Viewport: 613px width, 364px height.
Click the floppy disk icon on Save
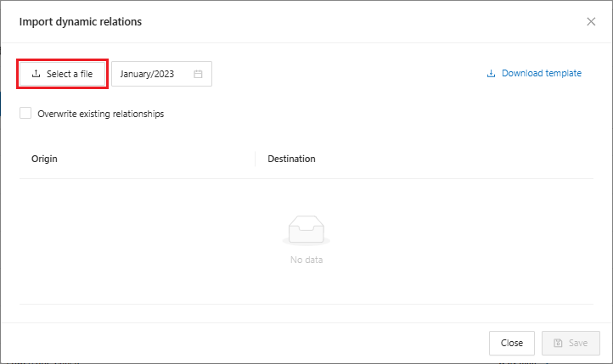(558, 343)
